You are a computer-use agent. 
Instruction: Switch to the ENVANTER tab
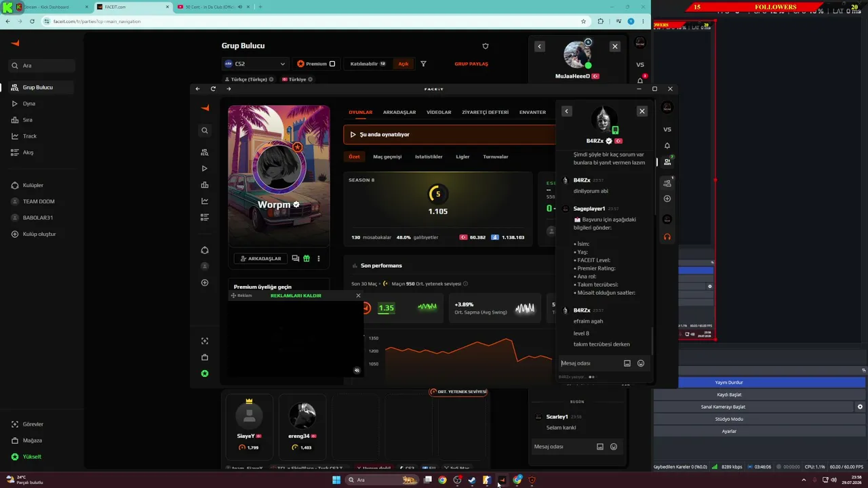tap(532, 113)
